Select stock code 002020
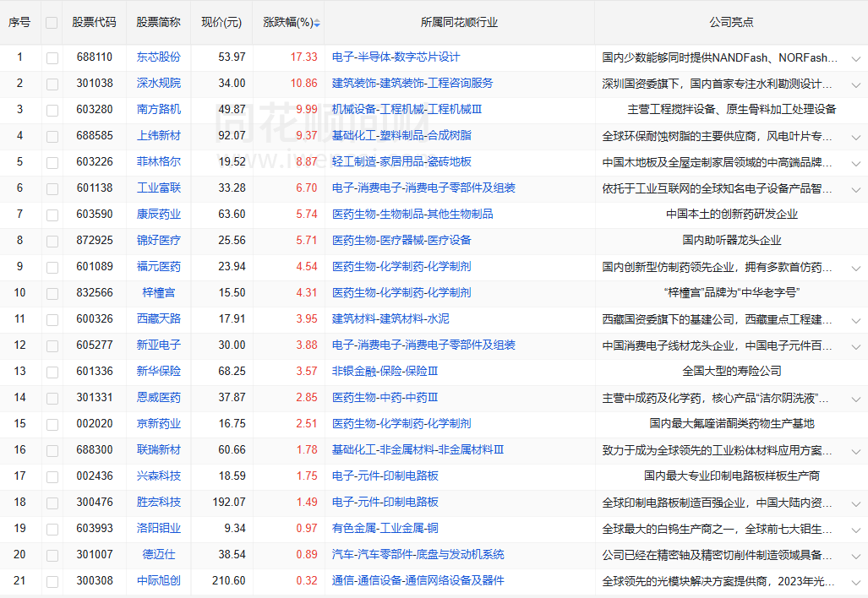868x598 pixels. (94, 424)
